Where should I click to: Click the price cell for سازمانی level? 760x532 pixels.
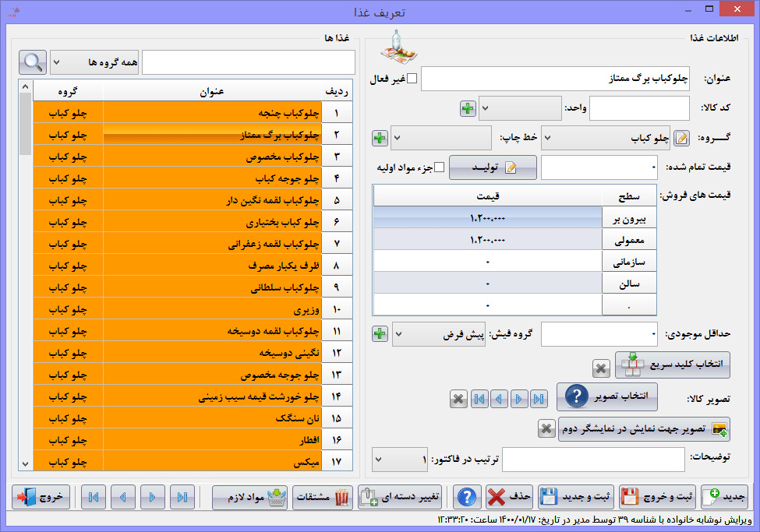[x=488, y=261]
